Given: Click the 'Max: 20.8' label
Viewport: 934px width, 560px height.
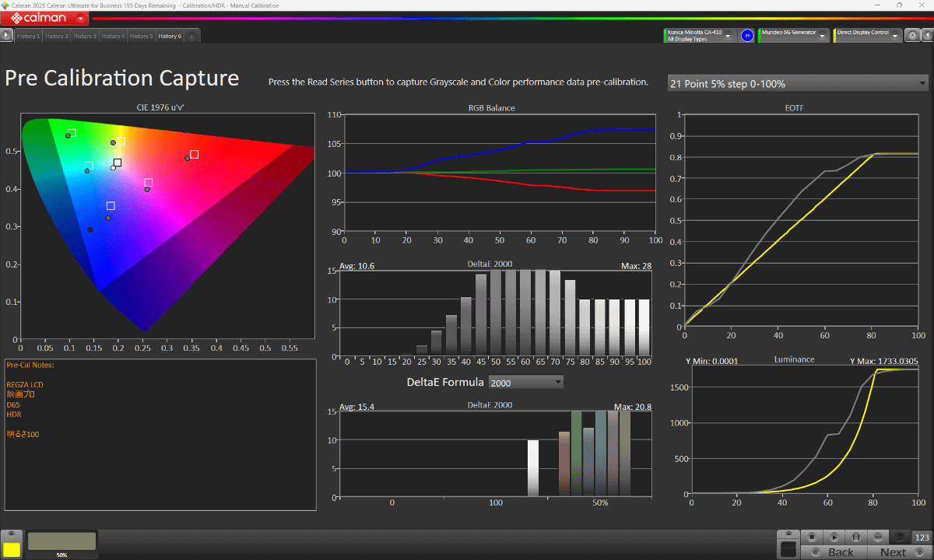Looking at the screenshot, I should point(633,407).
